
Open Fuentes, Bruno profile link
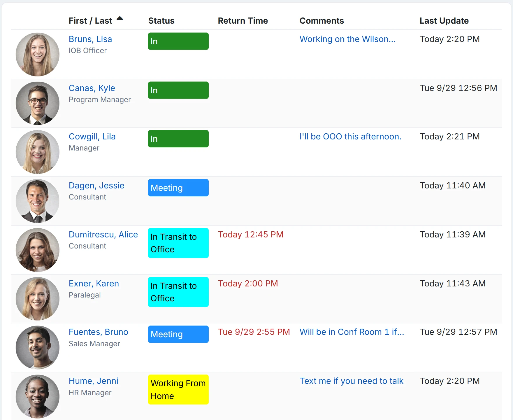99,332
